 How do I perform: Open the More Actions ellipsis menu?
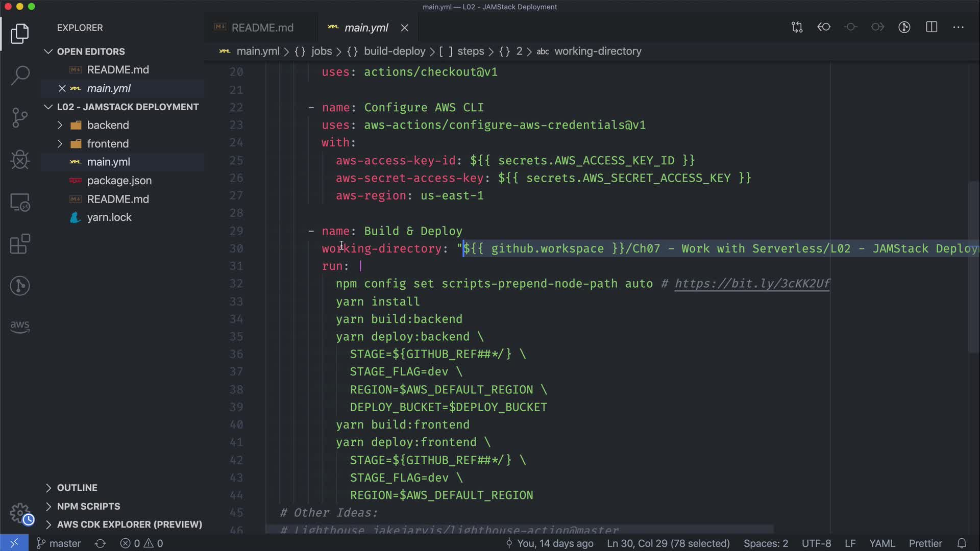[958, 27]
